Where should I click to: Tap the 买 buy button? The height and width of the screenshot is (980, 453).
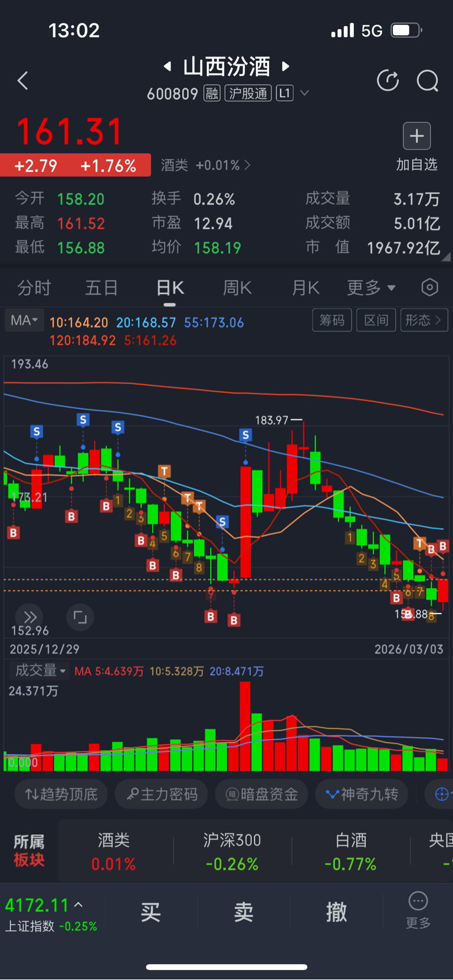tap(151, 912)
